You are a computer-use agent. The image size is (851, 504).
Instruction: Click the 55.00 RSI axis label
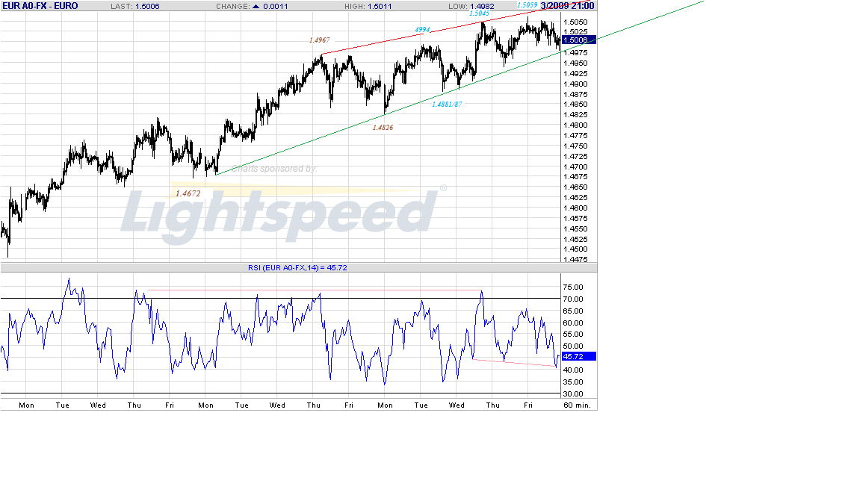[x=573, y=335]
